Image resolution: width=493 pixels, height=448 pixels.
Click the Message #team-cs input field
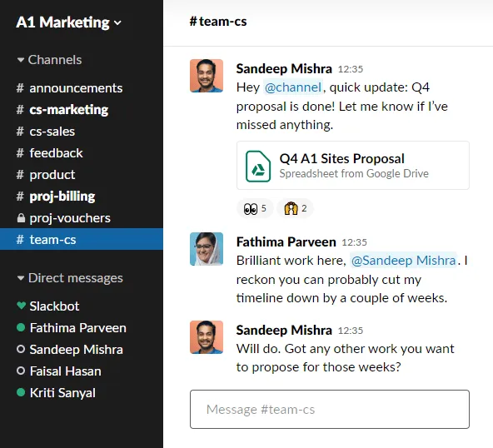click(x=330, y=410)
